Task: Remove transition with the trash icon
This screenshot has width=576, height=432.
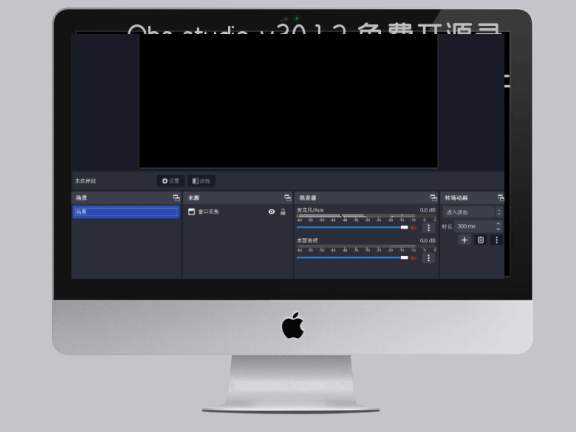Action: pyautogui.click(x=480, y=240)
